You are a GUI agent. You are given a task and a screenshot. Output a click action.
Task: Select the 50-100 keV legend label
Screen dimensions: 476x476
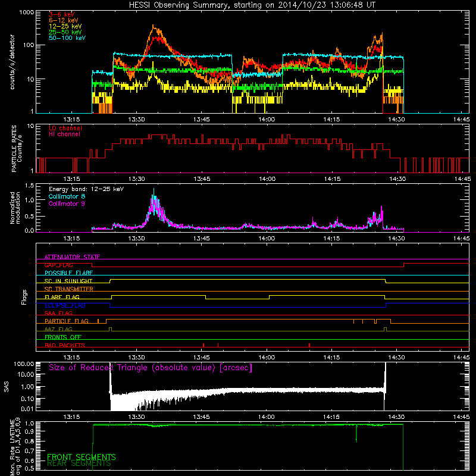coord(67,38)
